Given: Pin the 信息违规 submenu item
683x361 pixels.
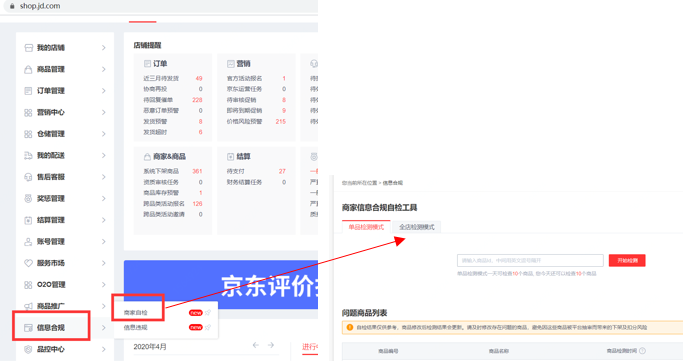Looking at the screenshot, I should [x=208, y=327].
